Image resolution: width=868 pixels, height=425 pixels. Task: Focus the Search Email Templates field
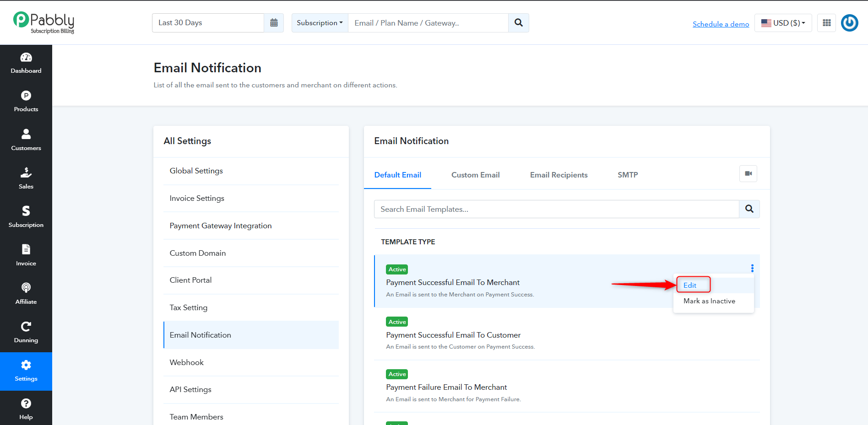tap(557, 209)
